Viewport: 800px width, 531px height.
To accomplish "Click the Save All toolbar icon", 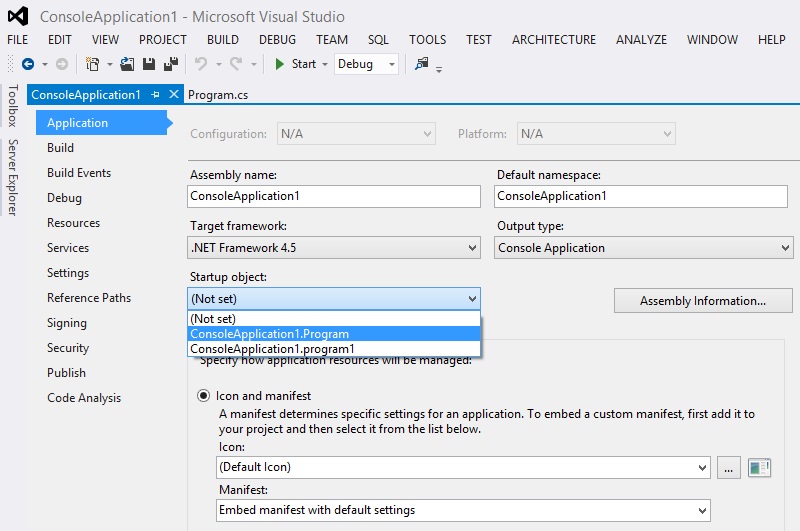I will pos(170,64).
